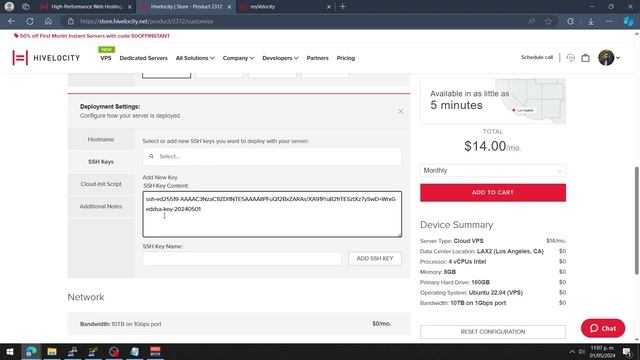Click the SSH keys Select search field
This screenshot has width=640, height=360.
[x=272, y=156]
